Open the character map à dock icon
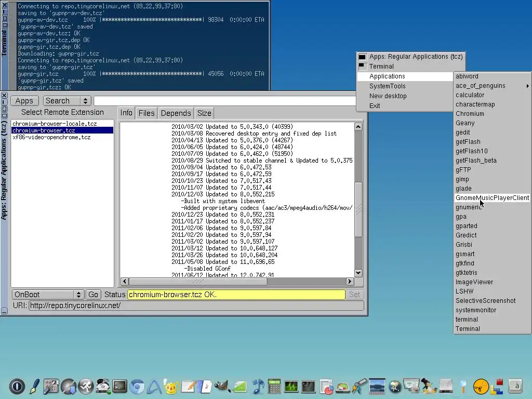 (x=515, y=386)
